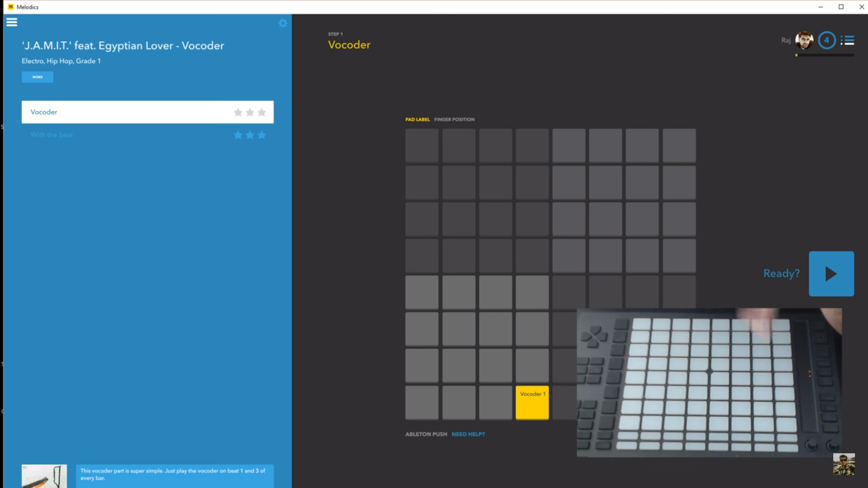Click the yellow Vocoder 1 pad
The height and width of the screenshot is (488, 868).
pyautogui.click(x=532, y=402)
